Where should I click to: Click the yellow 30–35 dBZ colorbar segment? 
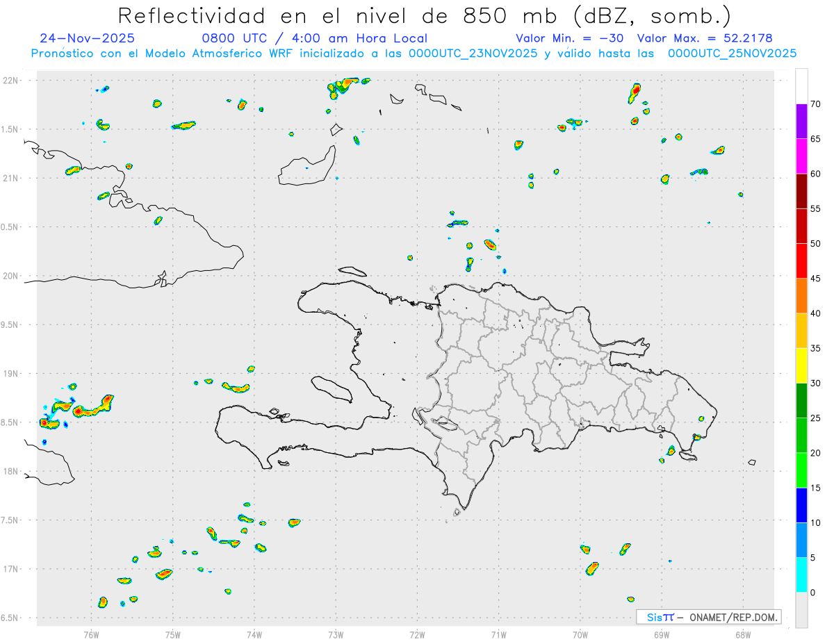coord(801,365)
